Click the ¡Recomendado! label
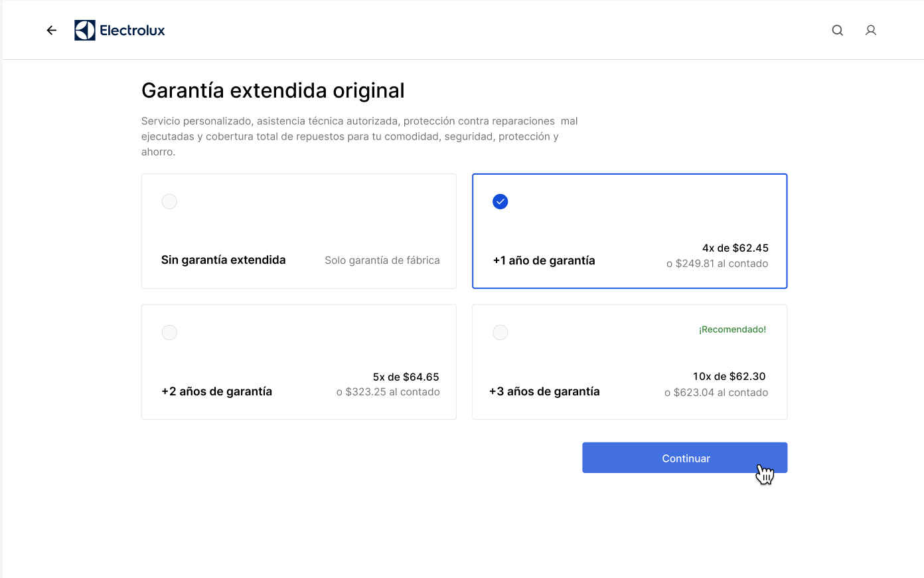Screen dimensions: 924x578 [732, 329]
